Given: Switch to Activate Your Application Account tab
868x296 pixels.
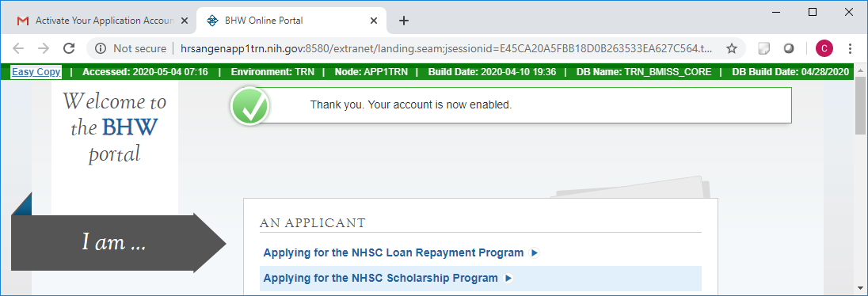Looking at the screenshot, I should pyautogui.click(x=98, y=21).
